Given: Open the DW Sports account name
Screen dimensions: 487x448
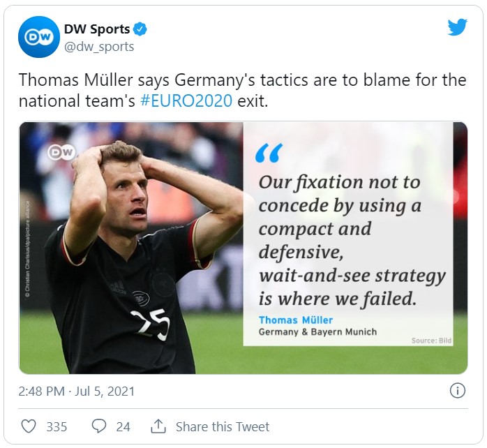Looking at the screenshot, I should pos(96,29).
